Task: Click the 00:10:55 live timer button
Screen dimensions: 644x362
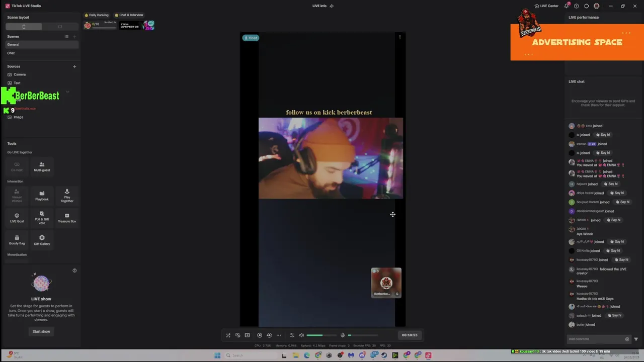Action: tap(410, 335)
